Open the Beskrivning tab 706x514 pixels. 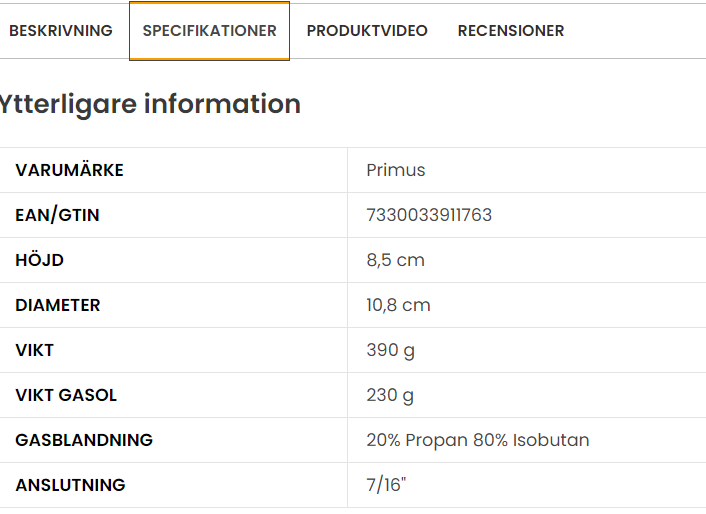[x=61, y=31]
